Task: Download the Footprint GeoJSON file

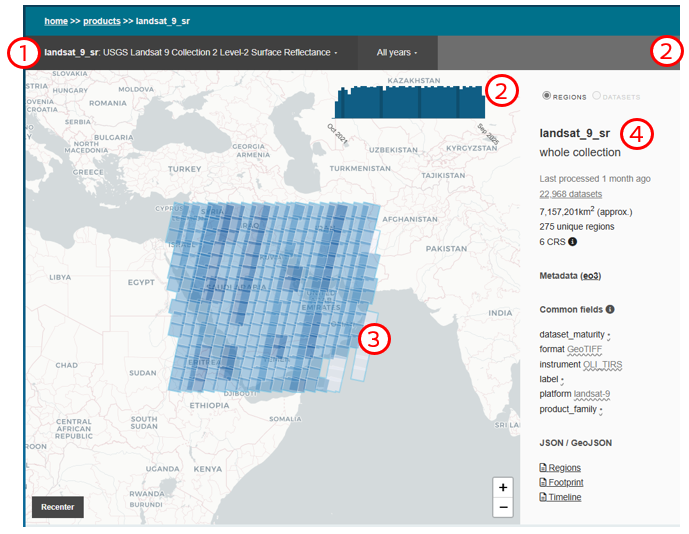Action: 561,483
